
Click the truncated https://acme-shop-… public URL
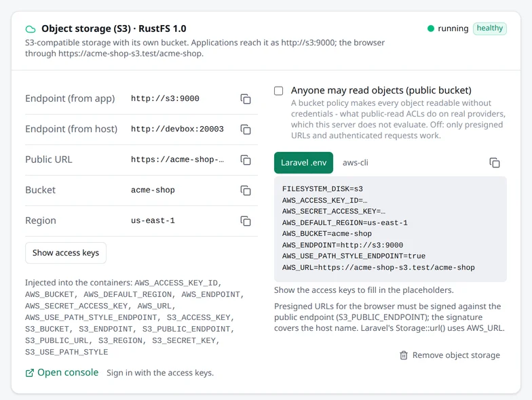(x=178, y=160)
